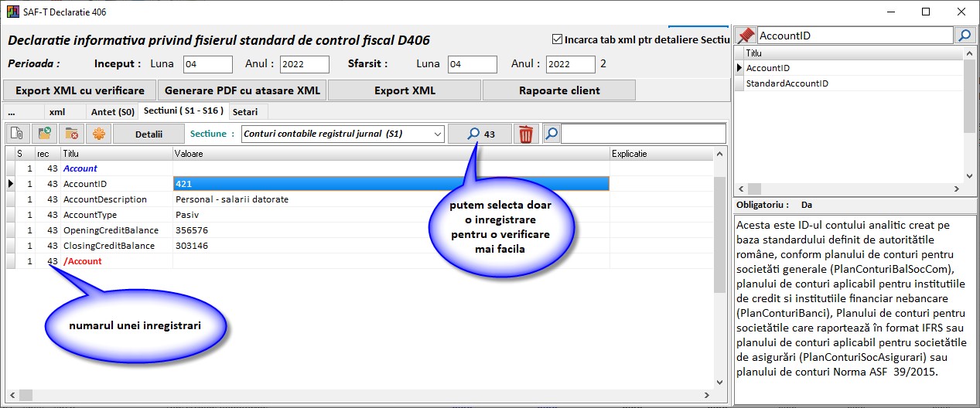Open the Rapoarte client button
Image resolution: width=980 pixels, height=408 pixels.
(558, 90)
